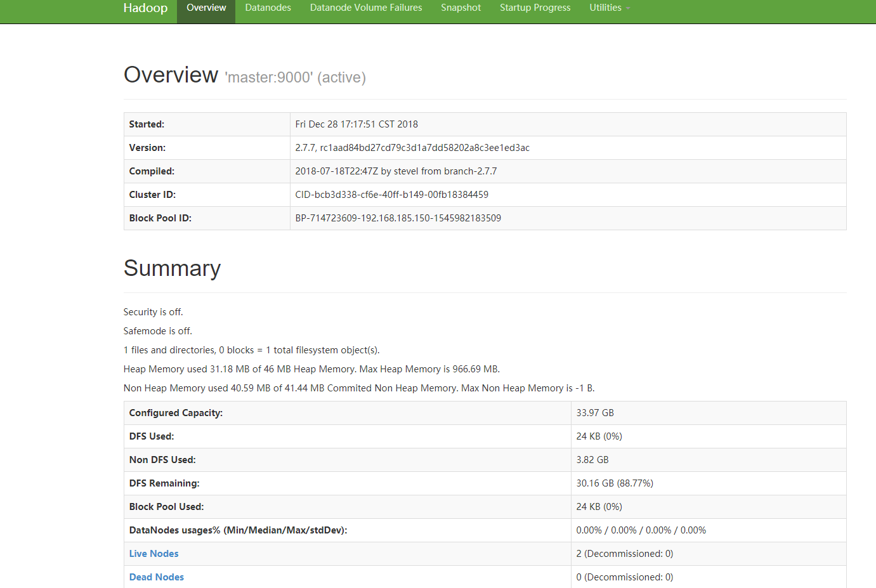Click 'Safemode is off.' text
The image size is (876, 588).
coord(158,331)
